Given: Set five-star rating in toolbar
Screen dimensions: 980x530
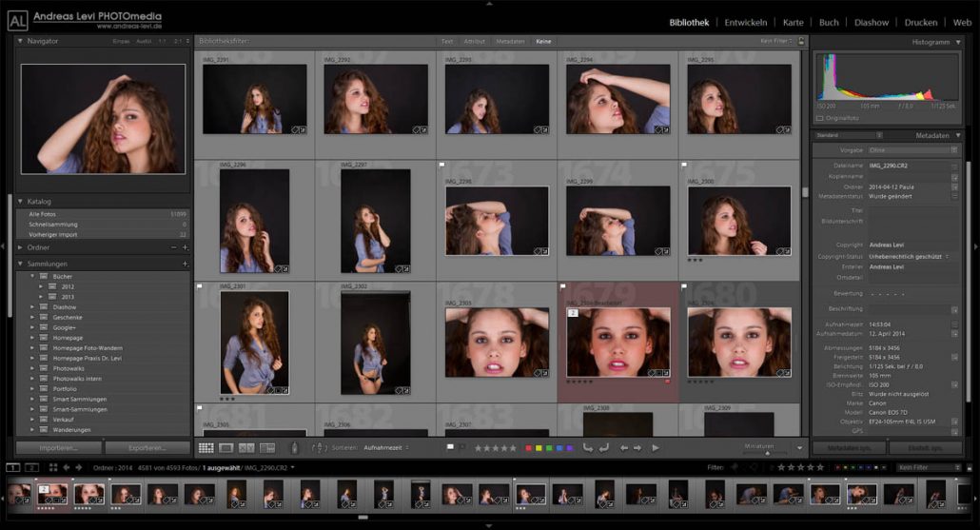Looking at the screenshot, I should (513, 448).
